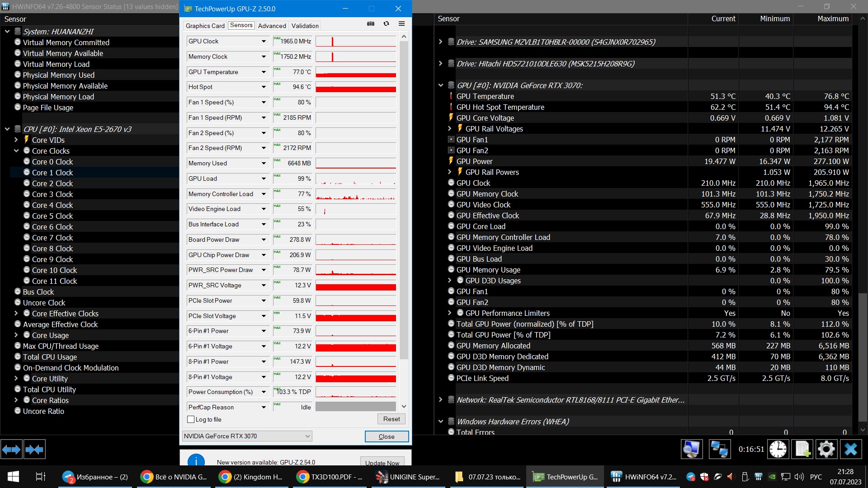Select the Core 1 Clock row

pos(94,172)
